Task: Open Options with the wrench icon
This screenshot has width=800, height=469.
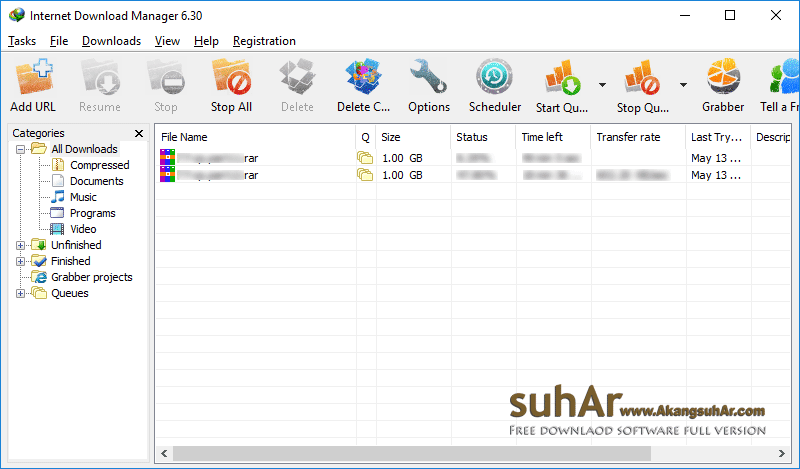Action: tap(429, 77)
